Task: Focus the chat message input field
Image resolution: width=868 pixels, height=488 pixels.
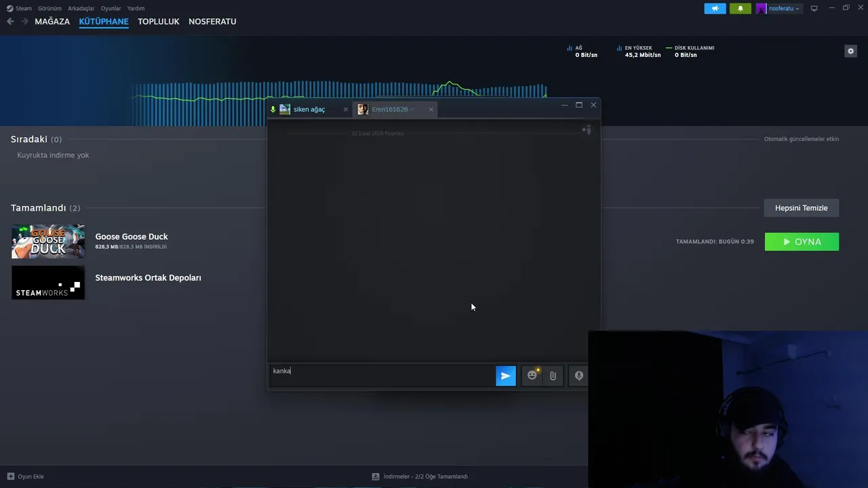Action: [382, 375]
